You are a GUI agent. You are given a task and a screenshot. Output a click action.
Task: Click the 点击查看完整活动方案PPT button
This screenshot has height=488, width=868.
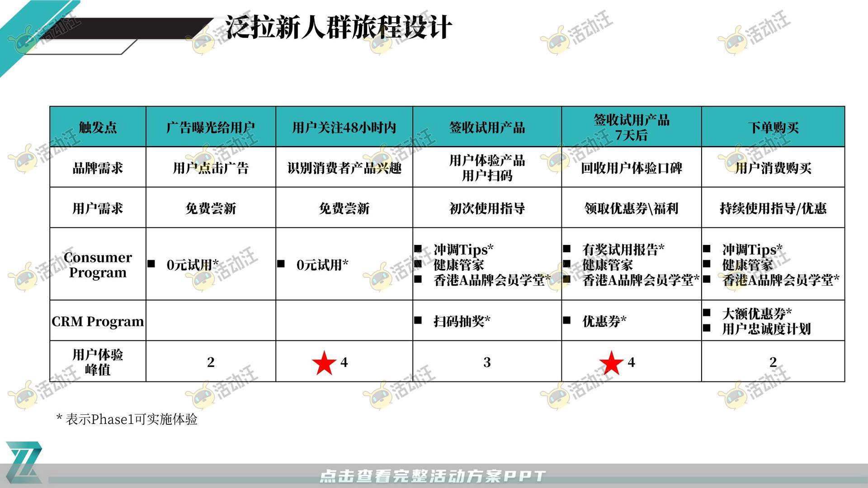tap(434, 468)
